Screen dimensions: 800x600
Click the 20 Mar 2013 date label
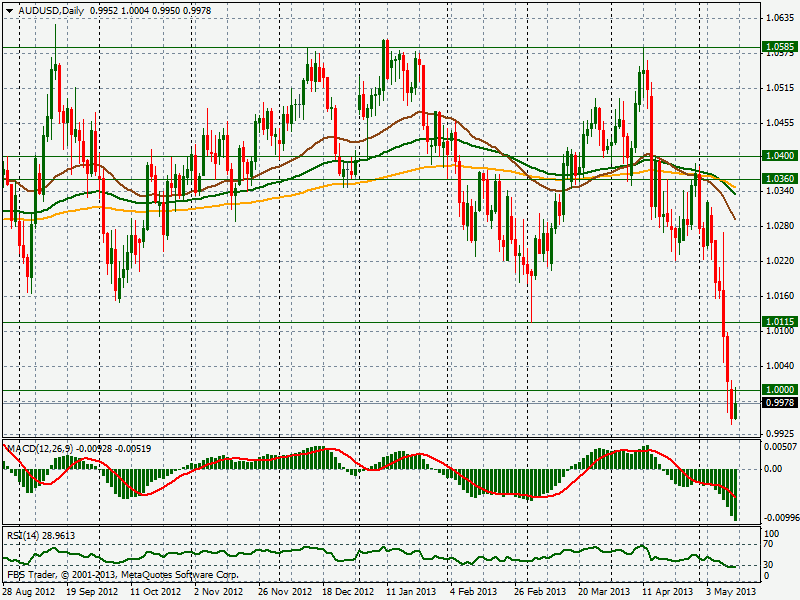604,591
